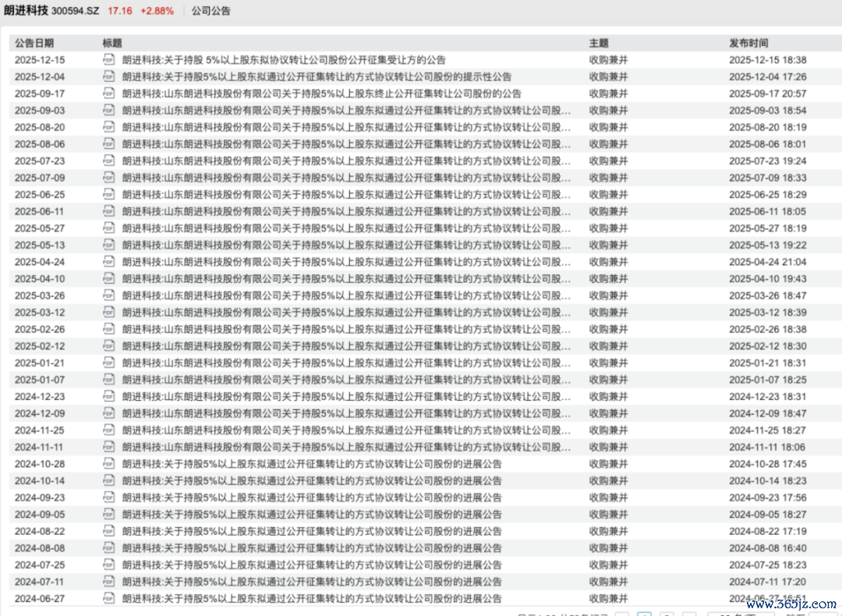Image resolution: width=842 pixels, height=616 pixels.
Task: Open PDF icon for the 2025-04-24 announcement
Action: pyautogui.click(x=108, y=262)
